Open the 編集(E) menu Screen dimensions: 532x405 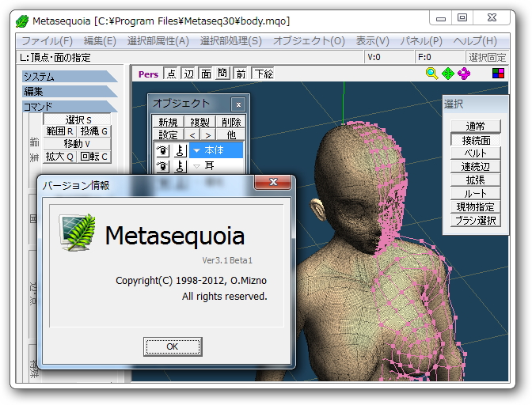pyautogui.click(x=100, y=41)
